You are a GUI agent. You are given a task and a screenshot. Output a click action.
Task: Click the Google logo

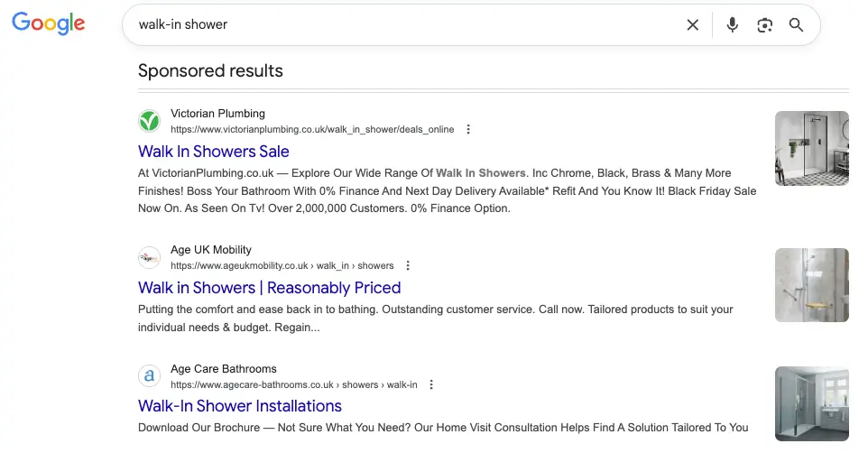click(48, 23)
